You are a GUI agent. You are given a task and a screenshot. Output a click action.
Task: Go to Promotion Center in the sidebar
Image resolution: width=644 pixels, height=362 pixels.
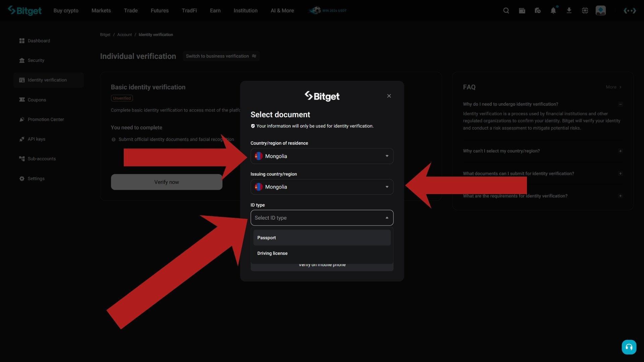(46, 119)
